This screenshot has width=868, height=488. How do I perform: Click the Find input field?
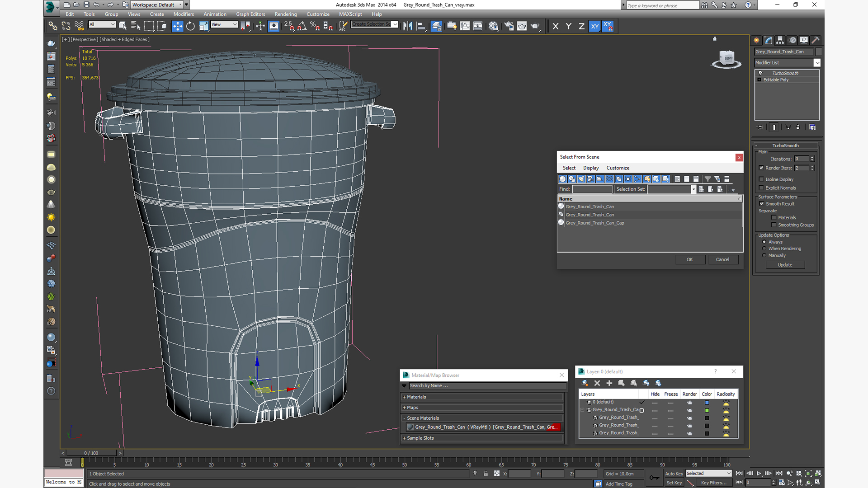click(x=592, y=189)
